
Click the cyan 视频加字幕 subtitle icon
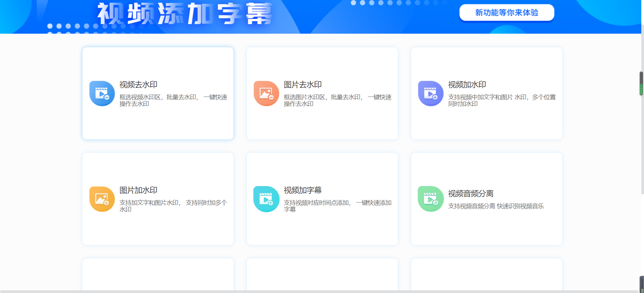pyautogui.click(x=266, y=199)
